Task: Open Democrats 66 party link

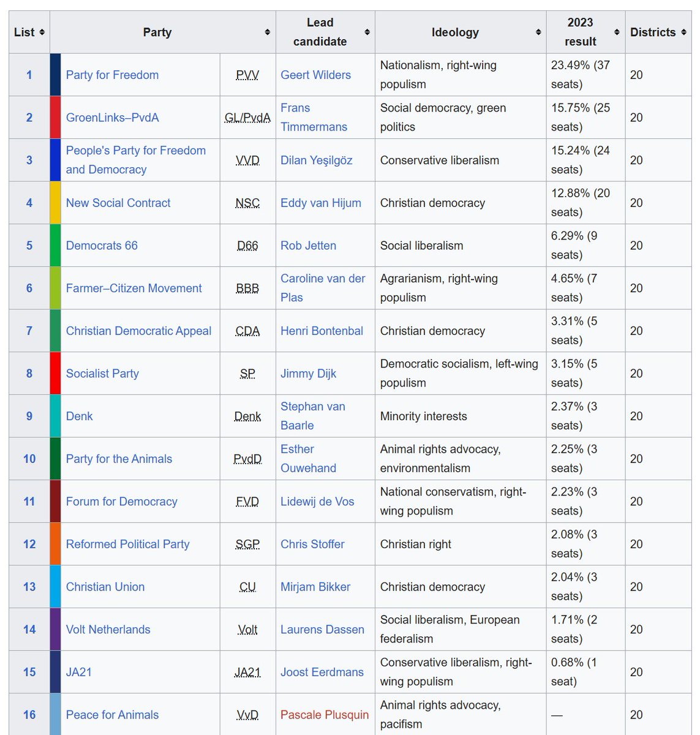Action: pyautogui.click(x=102, y=246)
